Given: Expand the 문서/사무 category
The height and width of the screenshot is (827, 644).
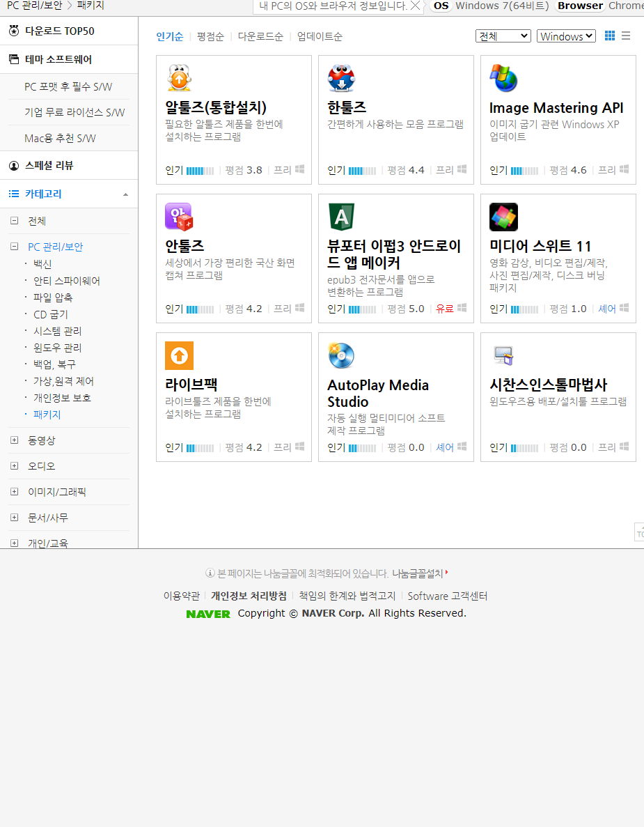Looking at the screenshot, I should (x=15, y=518).
